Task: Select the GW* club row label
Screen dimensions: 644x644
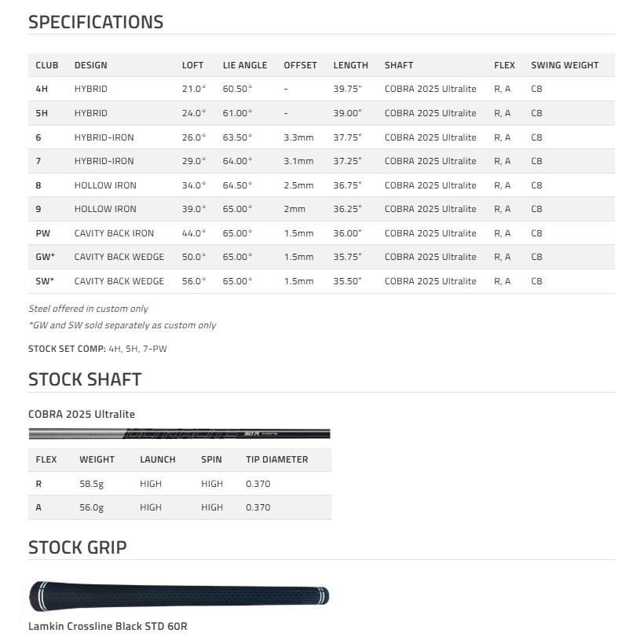Action: click(x=46, y=257)
